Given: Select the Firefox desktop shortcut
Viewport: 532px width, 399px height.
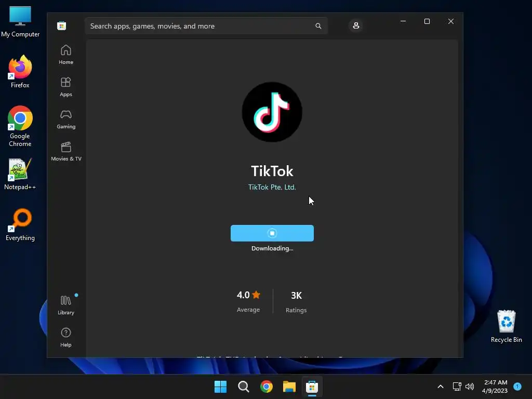Looking at the screenshot, I should tap(20, 72).
